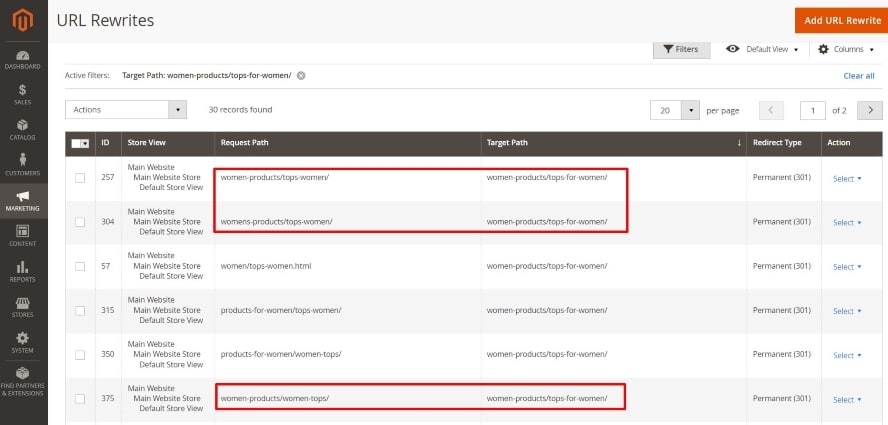Open the Stores sidebar menu

pos(23,307)
